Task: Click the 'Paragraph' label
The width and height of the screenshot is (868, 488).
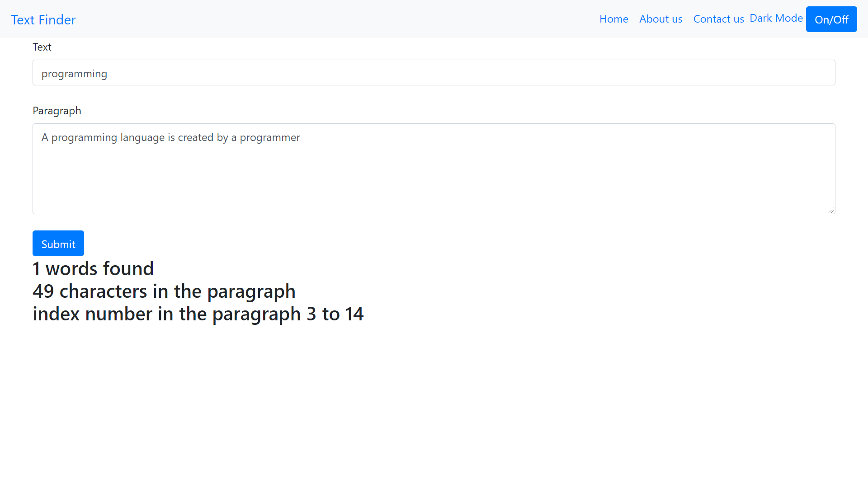Action: coord(57,110)
